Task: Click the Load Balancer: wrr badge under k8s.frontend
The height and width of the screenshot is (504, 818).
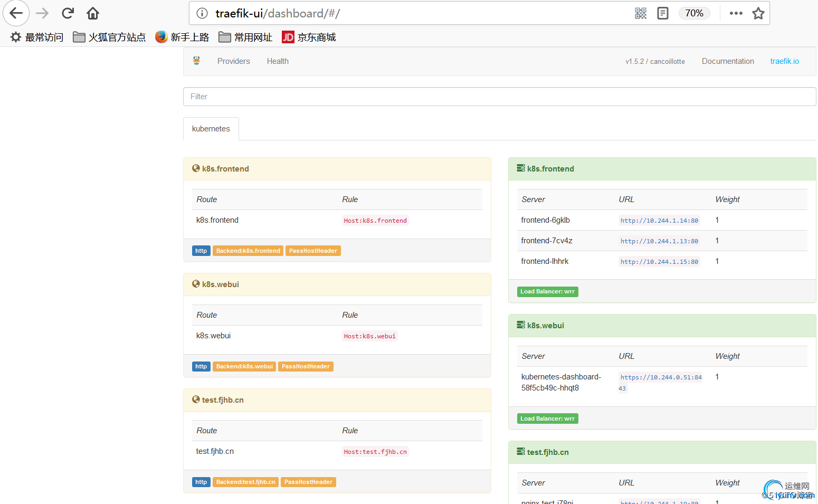Action: (x=547, y=291)
